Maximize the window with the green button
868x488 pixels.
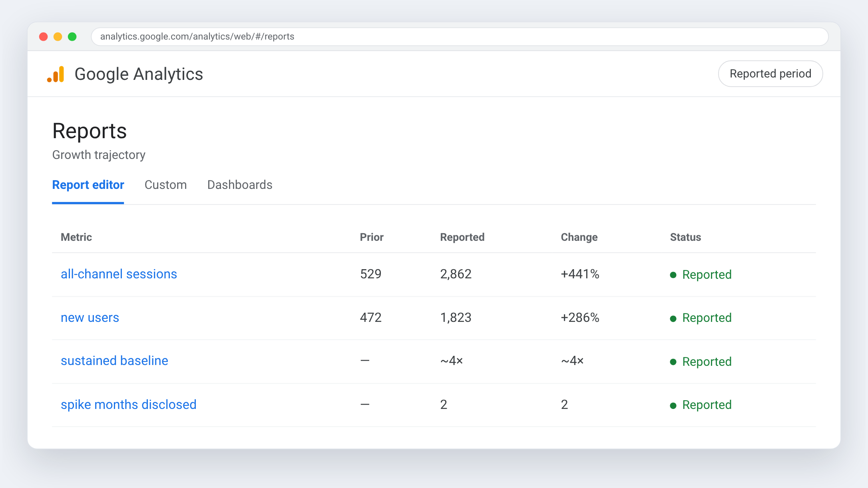[72, 37]
